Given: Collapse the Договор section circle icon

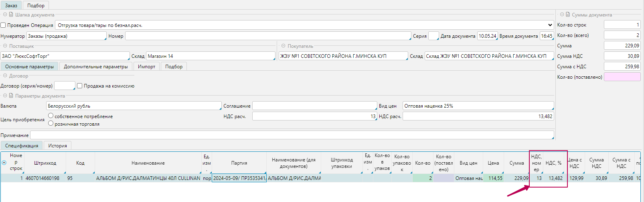Looking at the screenshot, I should (x=5, y=75).
